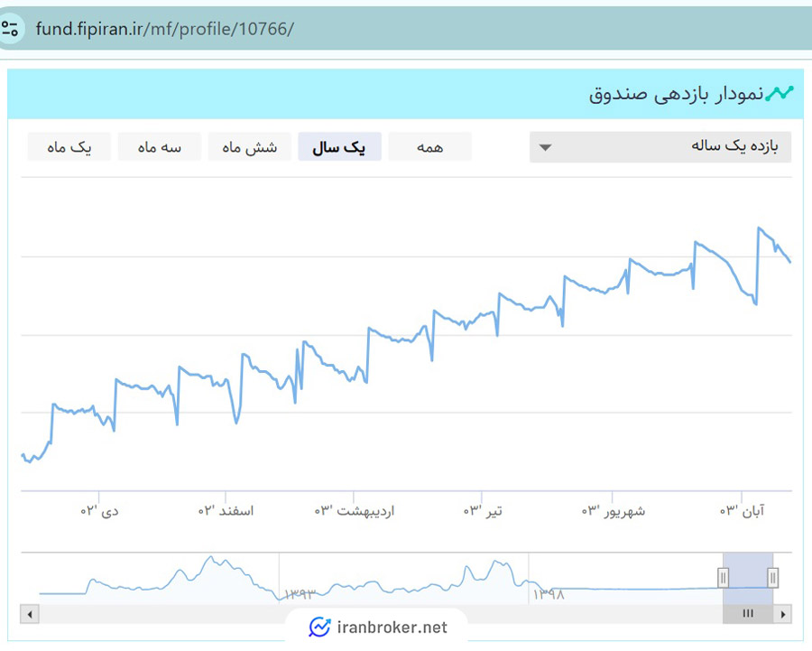The width and height of the screenshot is (812, 651).
Task: Click the left navigator range handle
Action: [723, 577]
